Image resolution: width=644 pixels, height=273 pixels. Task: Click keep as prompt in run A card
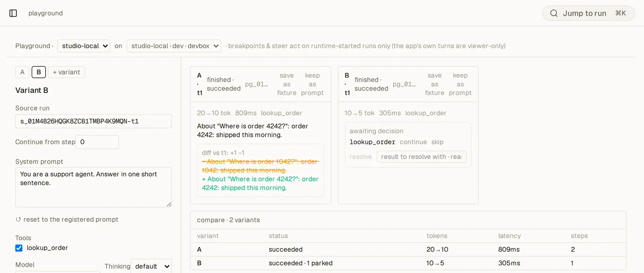tap(312, 84)
